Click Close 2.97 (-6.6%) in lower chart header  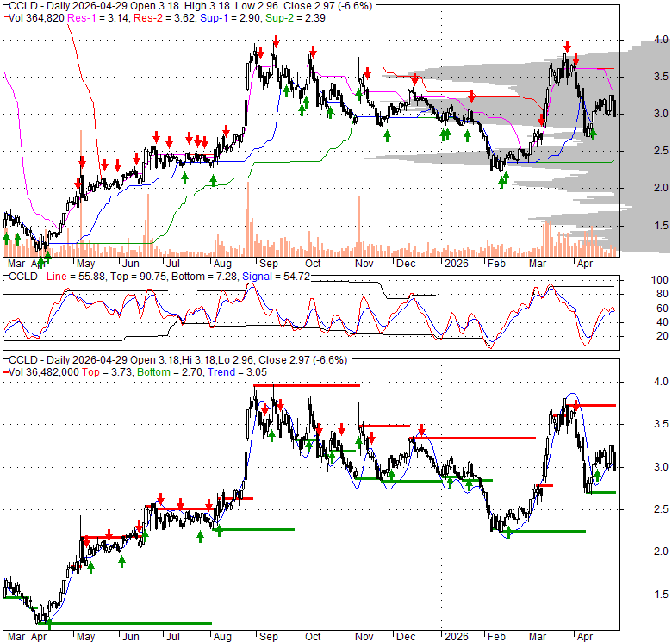pyautogui.click(x=303, y=360)
